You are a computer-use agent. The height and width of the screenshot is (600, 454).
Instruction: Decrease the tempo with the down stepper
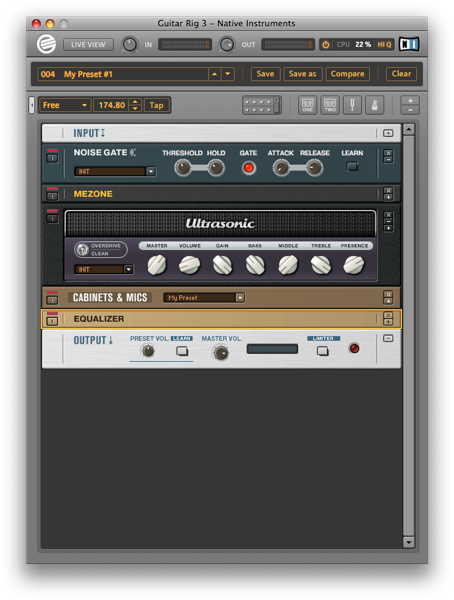(136, 109)
